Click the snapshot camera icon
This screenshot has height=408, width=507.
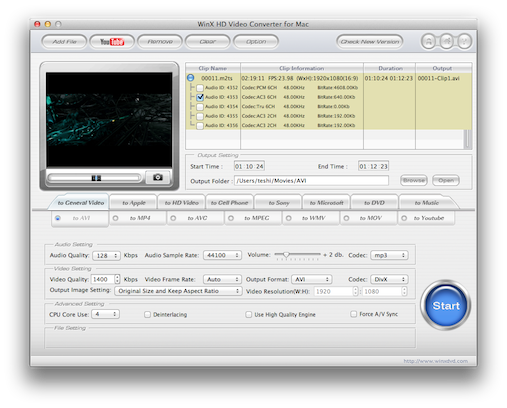click(158, 177)
